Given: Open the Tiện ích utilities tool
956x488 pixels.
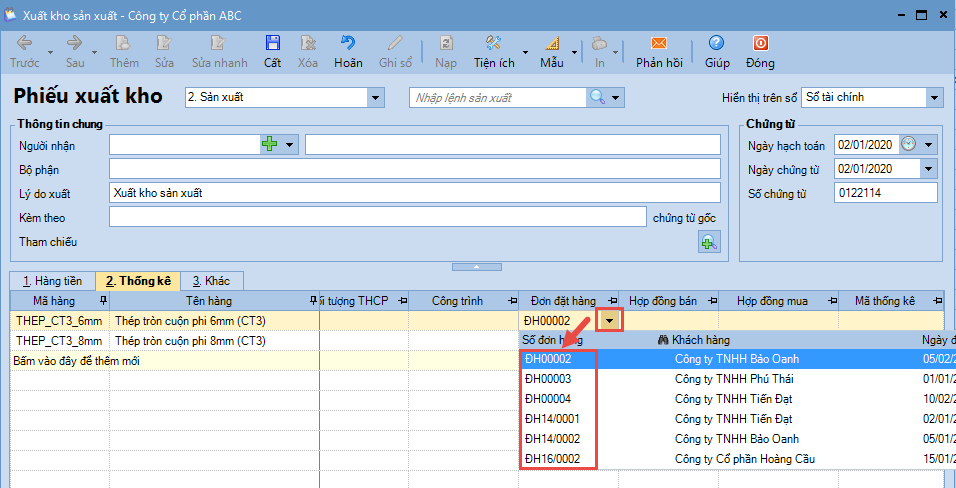Looking at the screenshot, I should 494,44.
